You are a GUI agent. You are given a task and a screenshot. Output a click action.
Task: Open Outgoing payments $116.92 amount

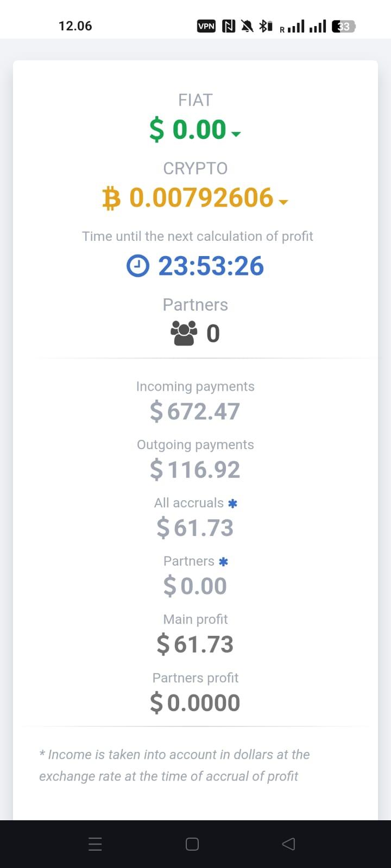(195, 469)
